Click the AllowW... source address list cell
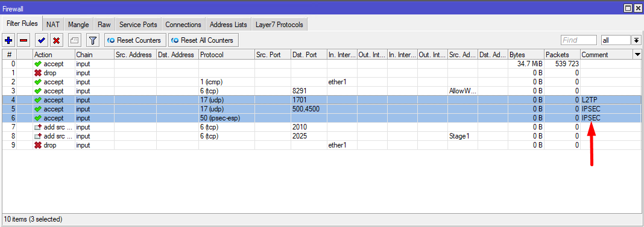This screenshot has width=644, height=227. [463, 91]
